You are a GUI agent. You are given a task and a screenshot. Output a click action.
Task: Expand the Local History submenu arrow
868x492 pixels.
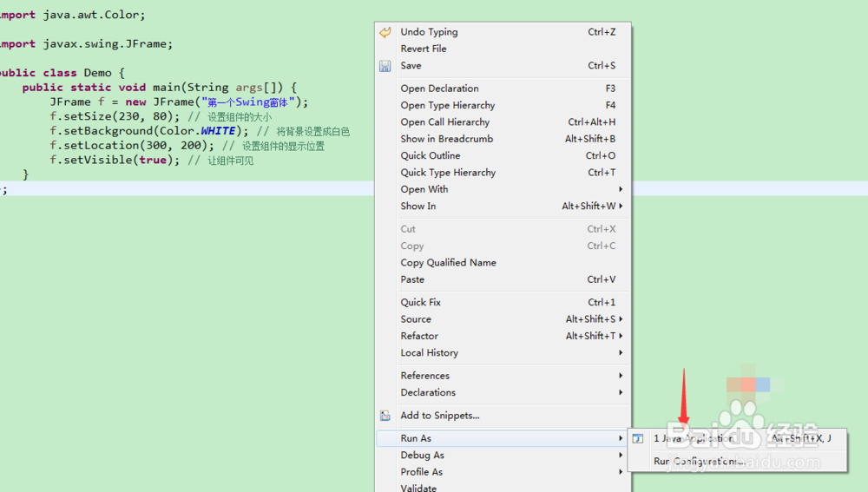pos(621,352)
